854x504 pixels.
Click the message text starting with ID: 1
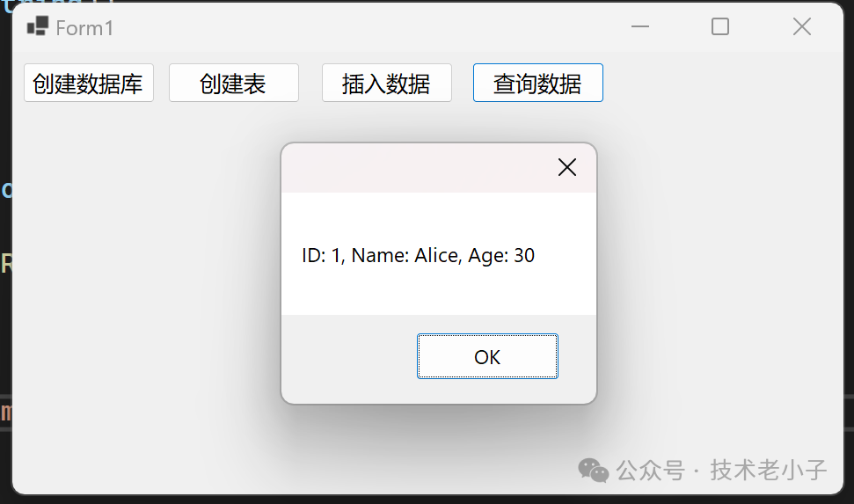click(418, 255)
